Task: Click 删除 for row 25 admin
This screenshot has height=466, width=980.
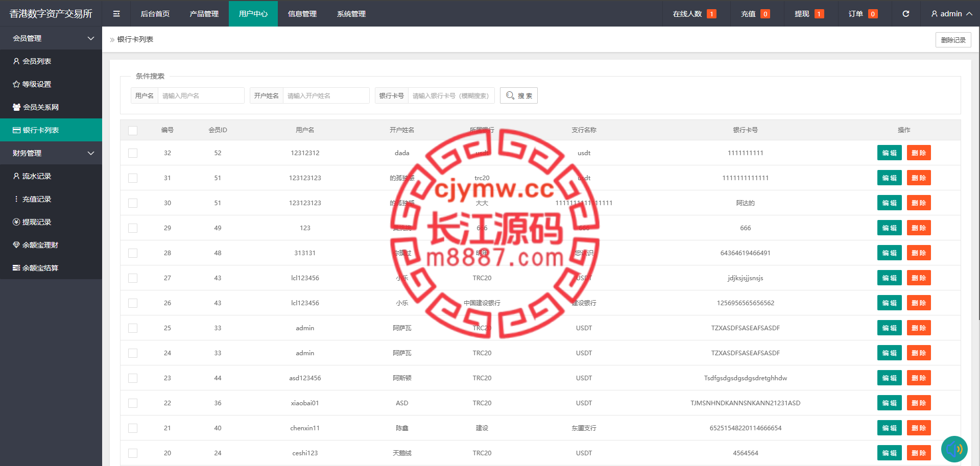Action: pos(919,328)
